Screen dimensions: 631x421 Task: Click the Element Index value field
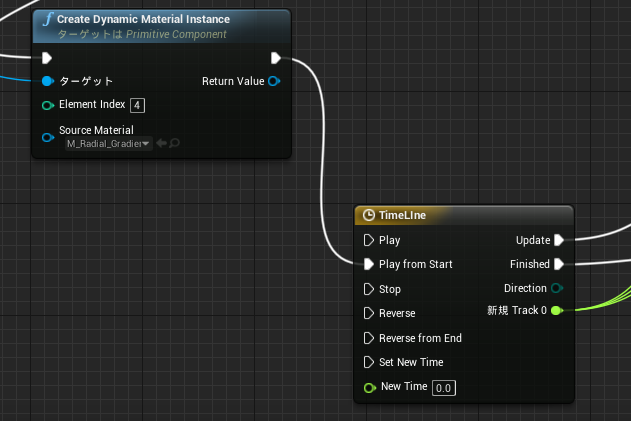(x=137, y=105)
